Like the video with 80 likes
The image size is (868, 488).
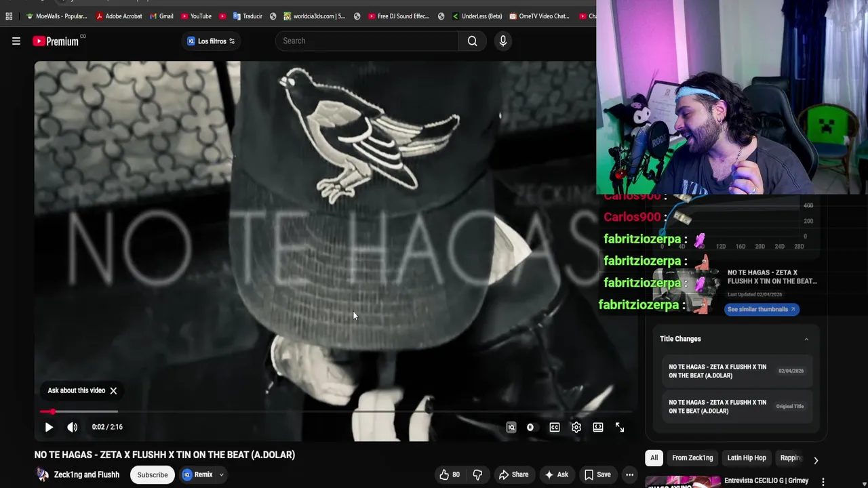click(x=450, y=474)
